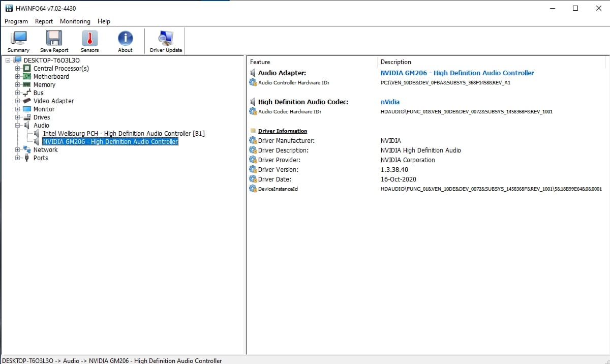Image resolution: width=610 pixels, height=364 pixels.
Task: Click the Monitor tree icon
Action: click(27, 109)
